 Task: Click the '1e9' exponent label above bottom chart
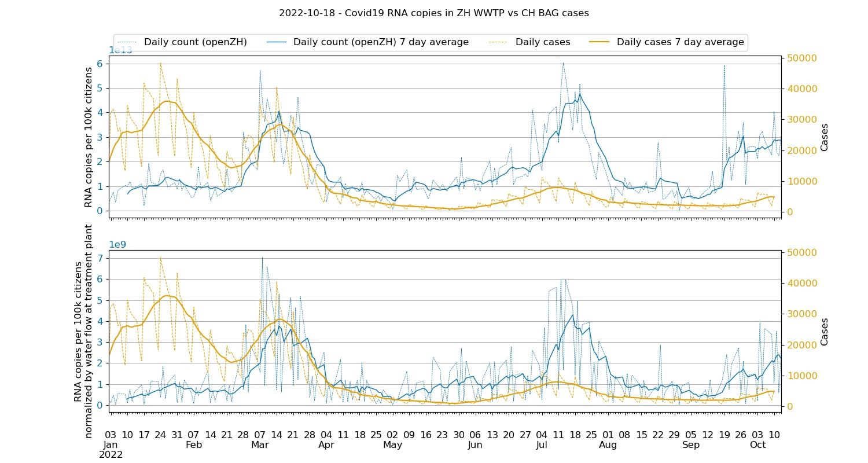117,245
